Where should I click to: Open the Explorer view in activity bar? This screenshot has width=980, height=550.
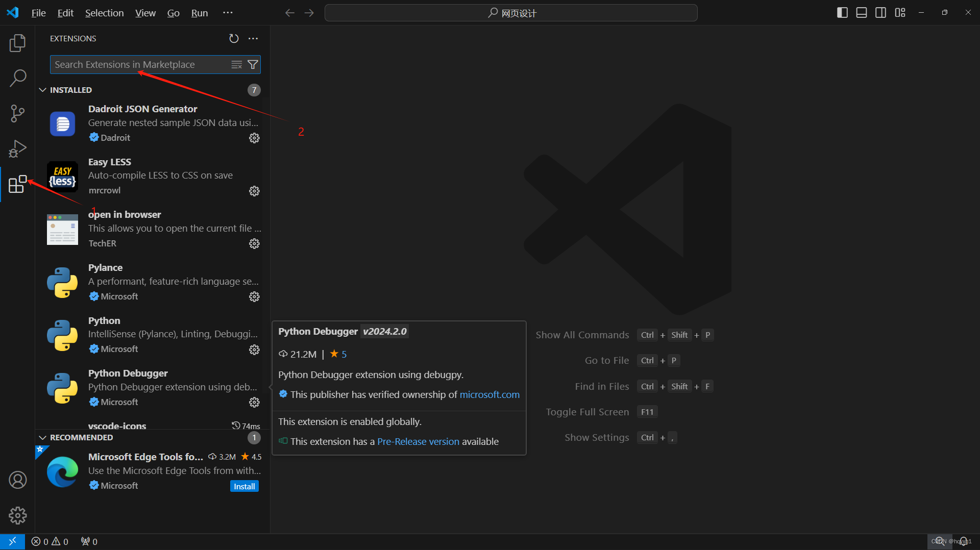point(17,43)
